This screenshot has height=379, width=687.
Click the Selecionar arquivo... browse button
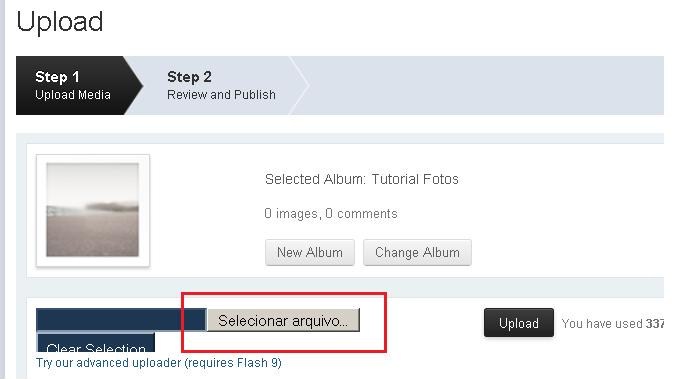click(x=283, y=320)
